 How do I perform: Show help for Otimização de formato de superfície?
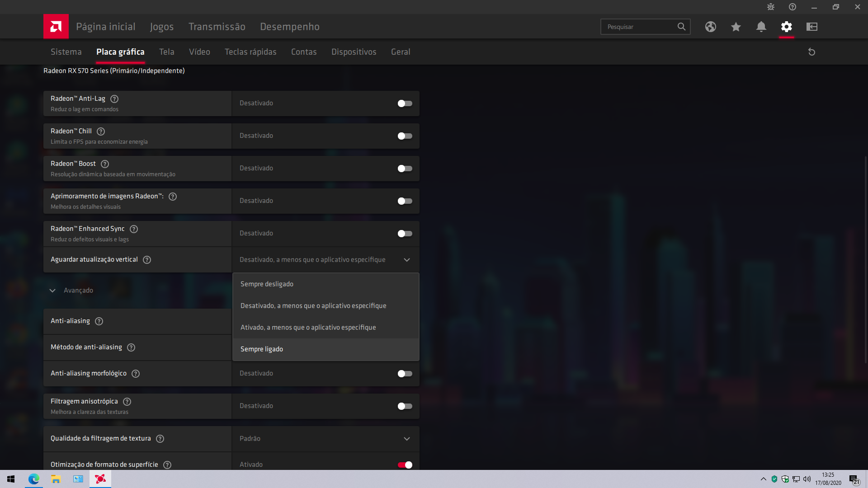click(x=167, y=465)
